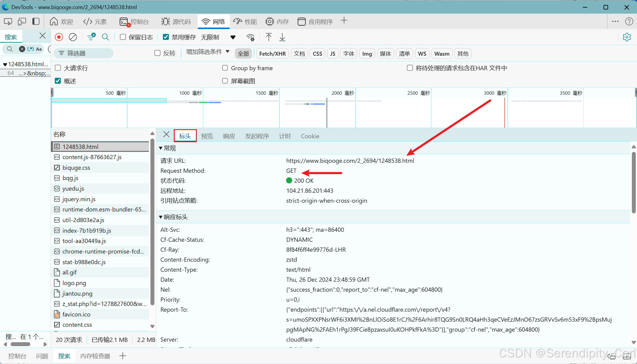Enable the 保留日志 checkbox
This screenshot has width=637, height=364.
123,37
